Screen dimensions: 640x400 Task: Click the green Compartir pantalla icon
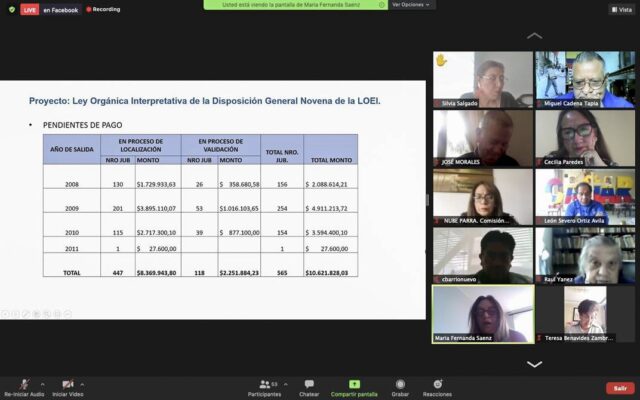point(354,384)
